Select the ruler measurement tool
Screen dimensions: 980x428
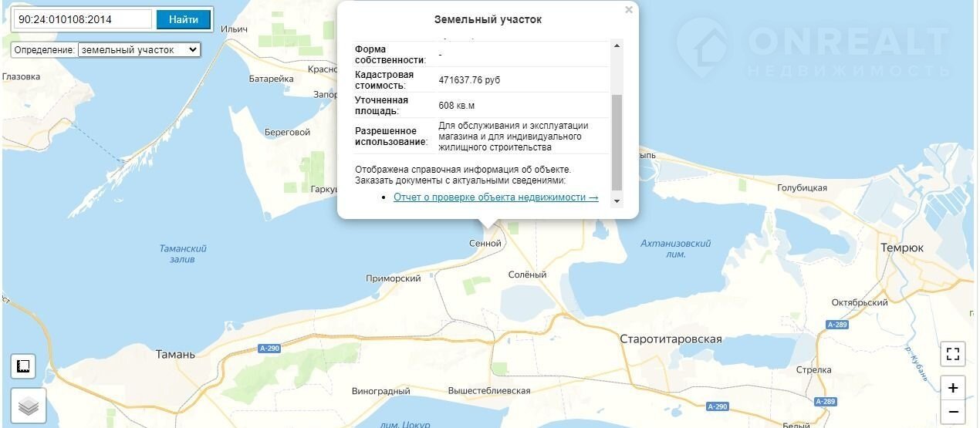pos(23,366)
